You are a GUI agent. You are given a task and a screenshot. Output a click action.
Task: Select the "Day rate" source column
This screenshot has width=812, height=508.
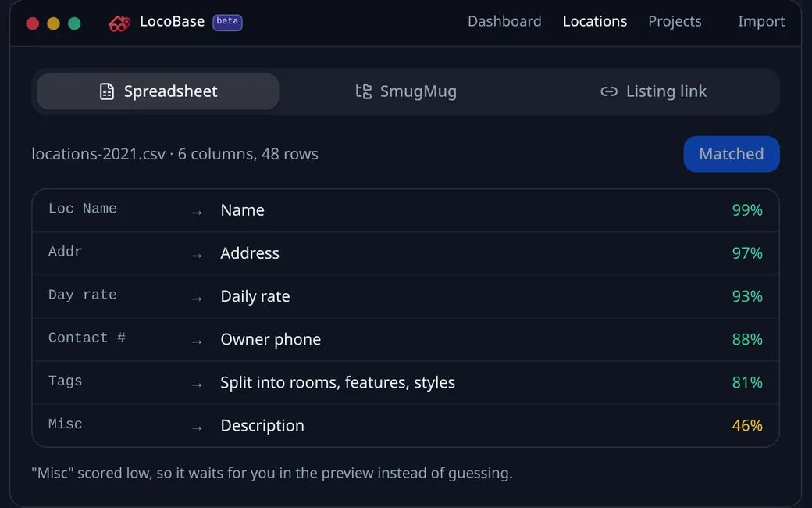(x=82, y=295)
